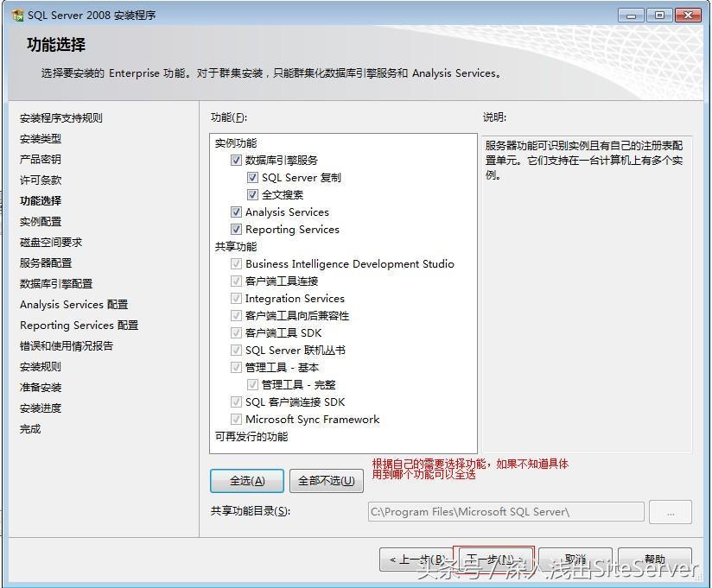Select Reporting Services 配置 step in sidebar
This screenshot has width=712, height=588.
tap(79, 326)
